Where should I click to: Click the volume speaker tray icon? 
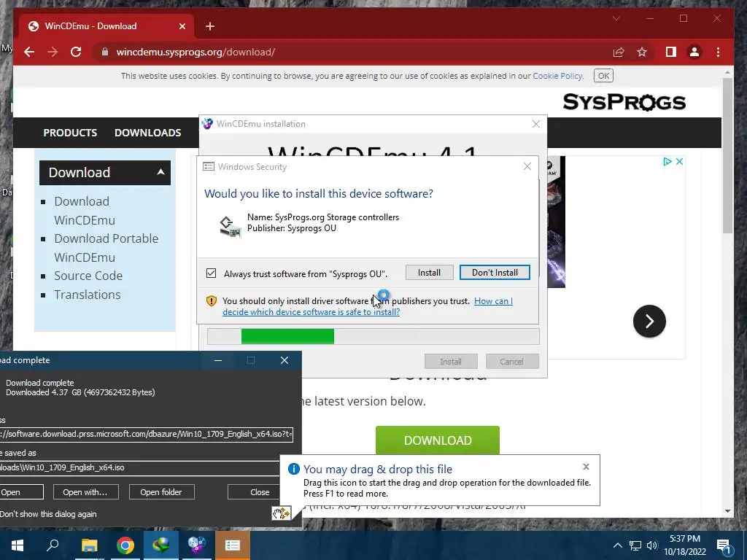coord(651,545)
